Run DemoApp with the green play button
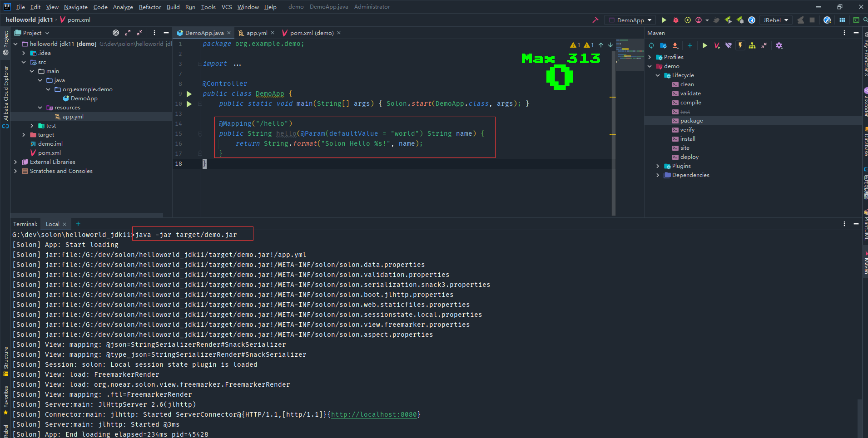Image resolution: width=868 pixels, height=438 pixels. point(664,20)
